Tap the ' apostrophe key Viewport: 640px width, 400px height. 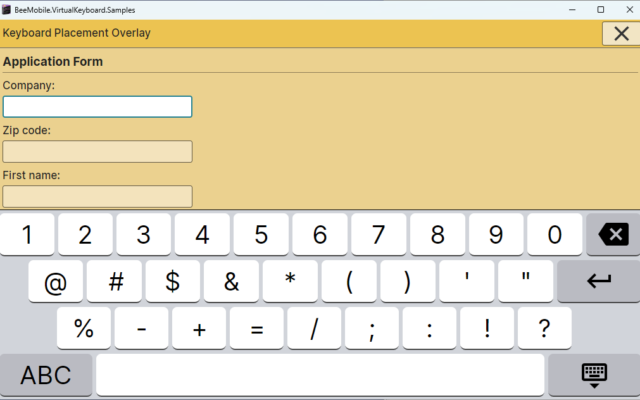tap(467, 281)
